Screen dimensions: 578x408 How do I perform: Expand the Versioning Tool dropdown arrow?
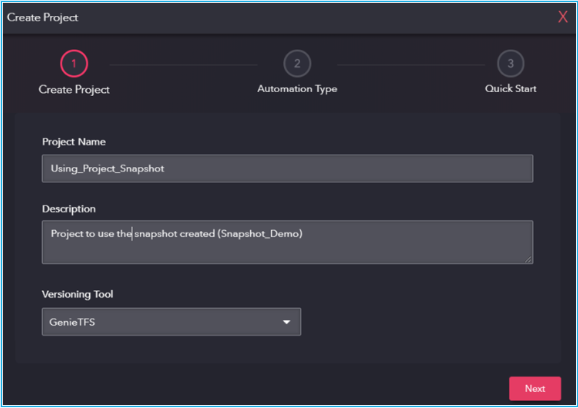coord(286,322)
